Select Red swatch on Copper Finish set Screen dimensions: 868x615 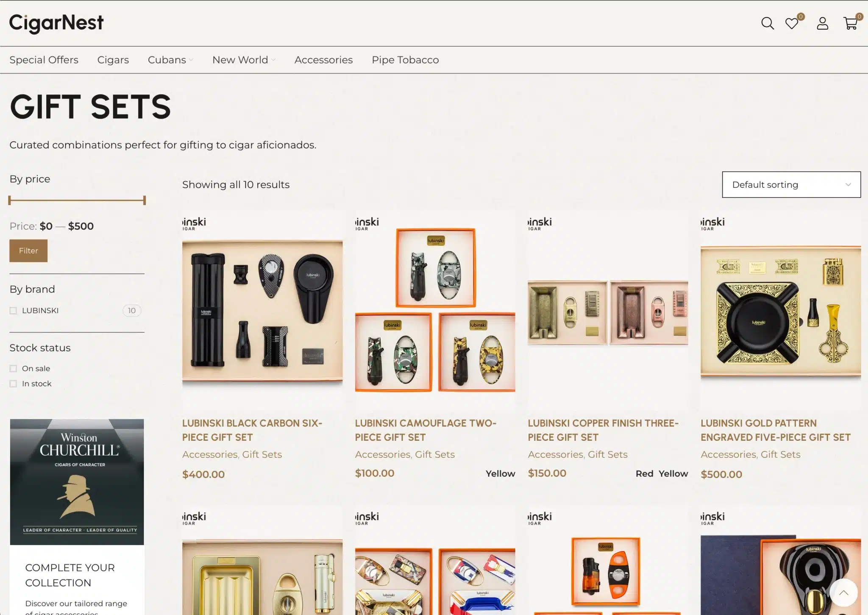[x=644, y=473]
